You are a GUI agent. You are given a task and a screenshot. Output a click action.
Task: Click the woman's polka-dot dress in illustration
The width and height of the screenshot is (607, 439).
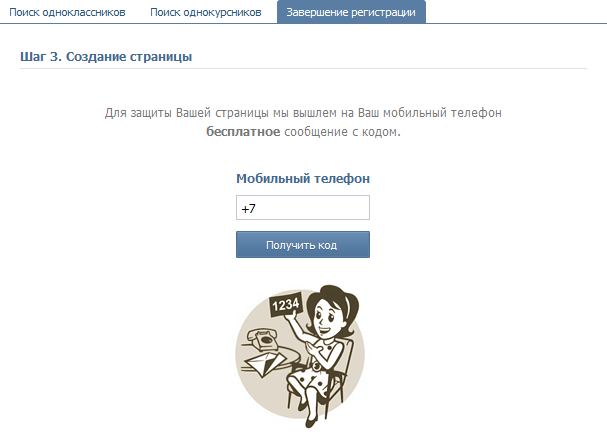[x=317, y=368]
